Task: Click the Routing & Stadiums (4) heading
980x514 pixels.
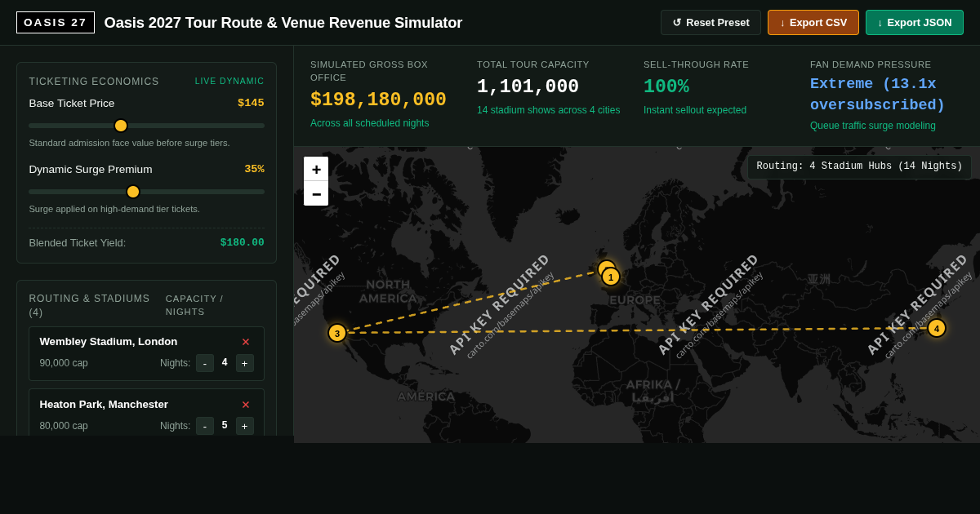Action: click(90, 305)
